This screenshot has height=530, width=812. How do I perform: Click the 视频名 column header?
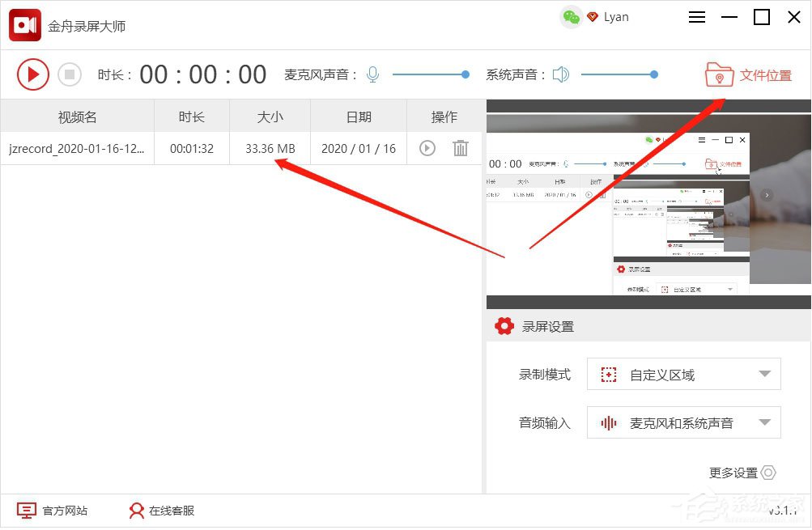[x=76, y=116]
